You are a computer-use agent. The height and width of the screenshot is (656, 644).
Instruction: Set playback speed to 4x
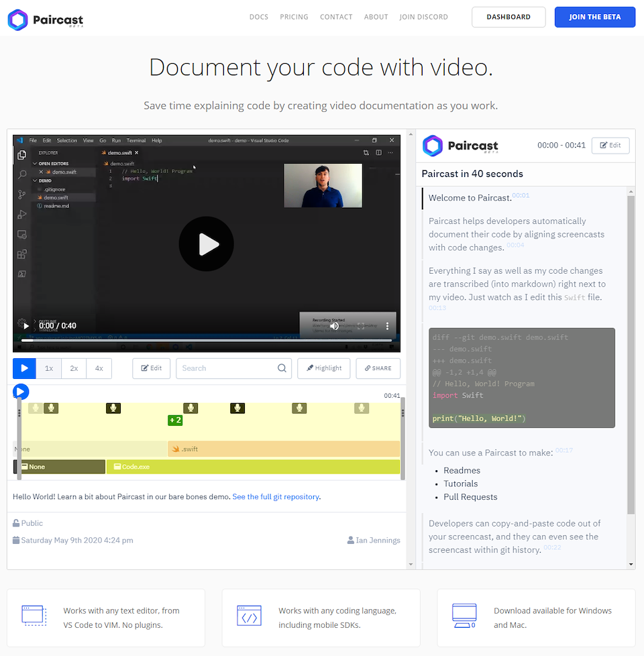click(99, 368)
